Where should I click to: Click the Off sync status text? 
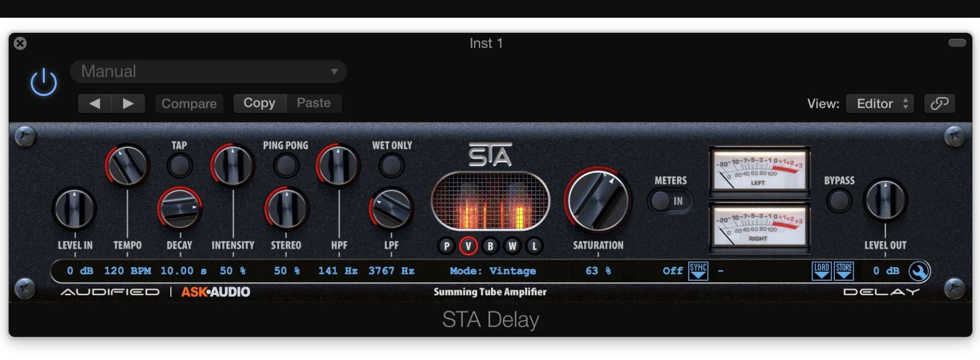pyautogui.click(x=673, y=271)
